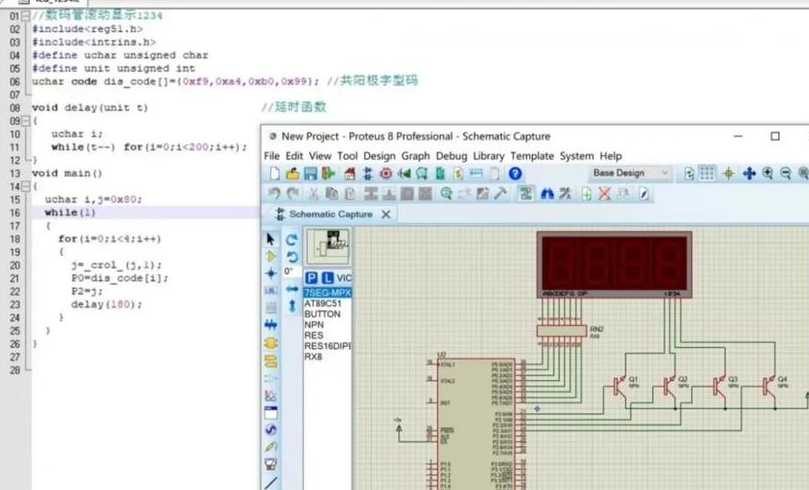This screenshot has height=490, width=809.
Task: Click the Cut scissors icon
Action: [313, 194]
